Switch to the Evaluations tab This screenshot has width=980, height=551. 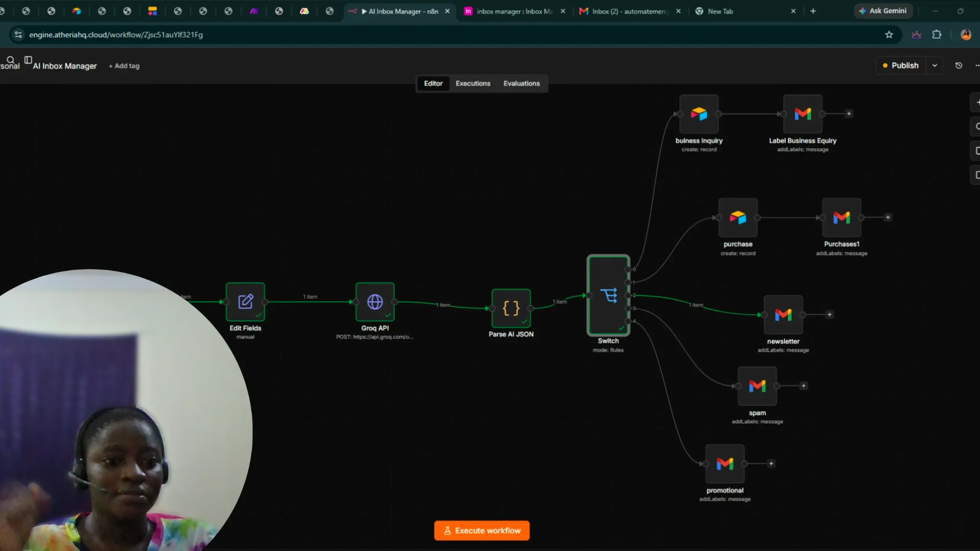click(521, 83)
